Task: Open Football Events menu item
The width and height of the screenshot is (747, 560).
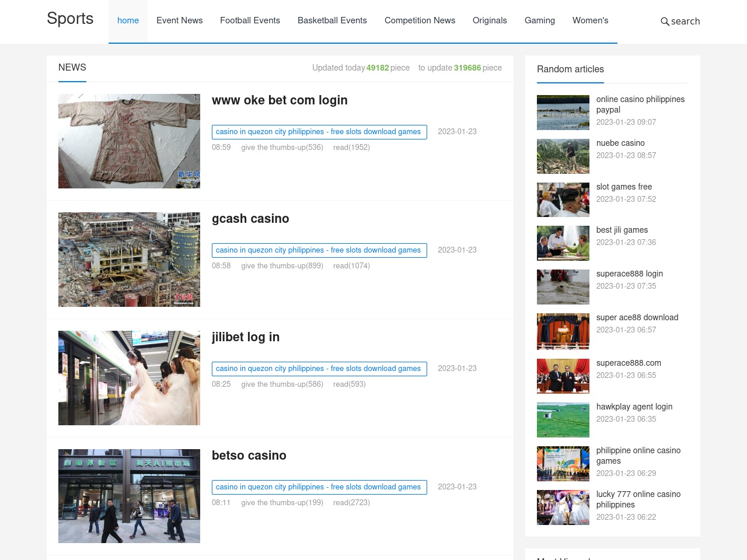Action: pyautogui.click(x=250, y=20)
